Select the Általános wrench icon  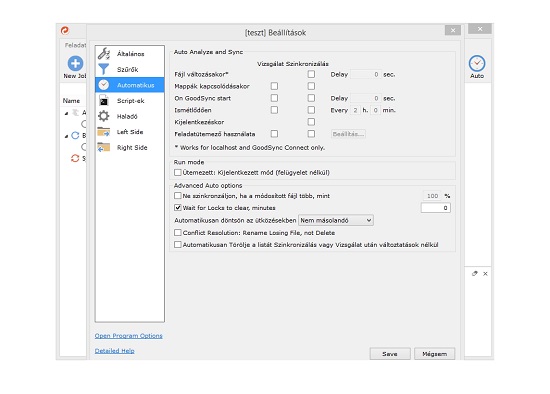104,54
